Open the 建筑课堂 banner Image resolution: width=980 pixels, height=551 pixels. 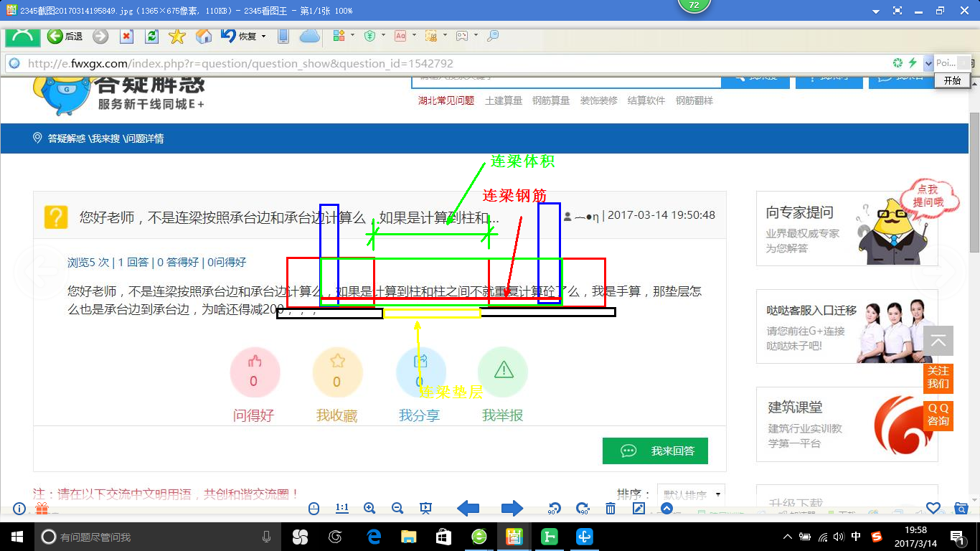pyautogui.click(x=847, y=425)
